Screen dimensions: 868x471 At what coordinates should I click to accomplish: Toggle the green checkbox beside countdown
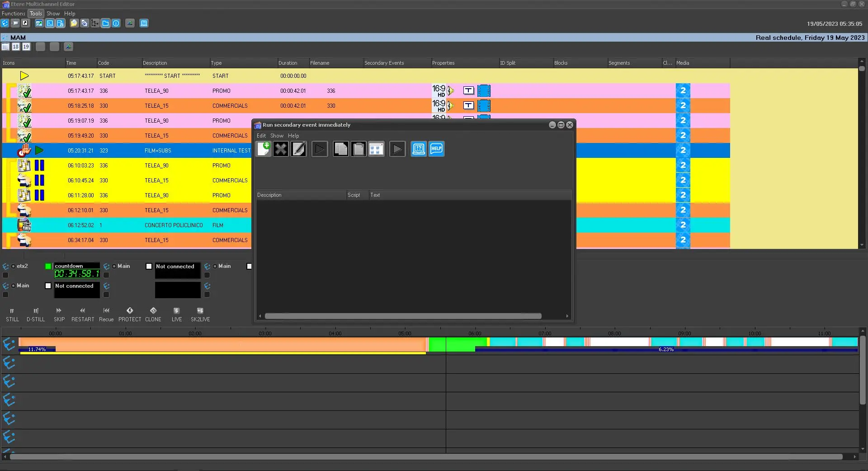point(48,266)
